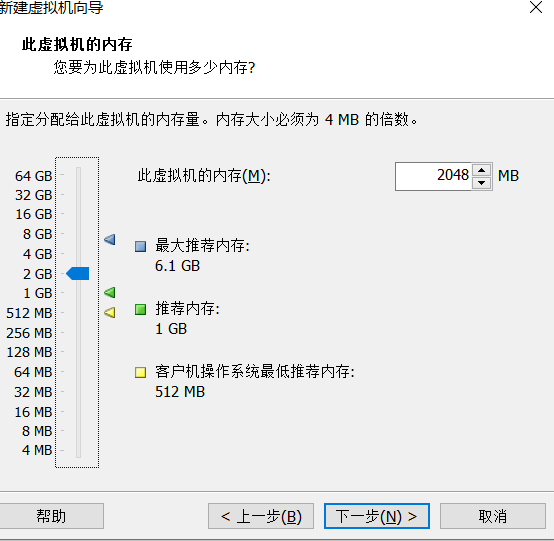Viewport: 554px width, 541px height.
Task: Click the memory input field showing 2048
Action: (434, 176)
